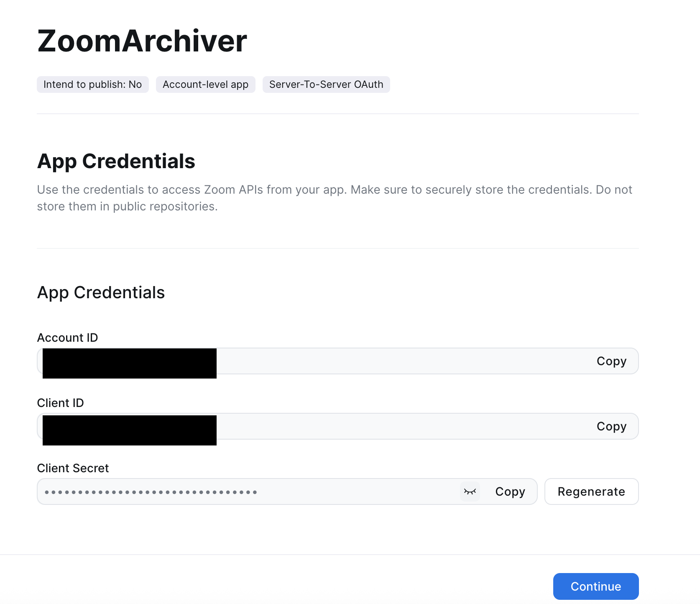Click the Client Secret label
700x604 pixels.
click(73, 468)
